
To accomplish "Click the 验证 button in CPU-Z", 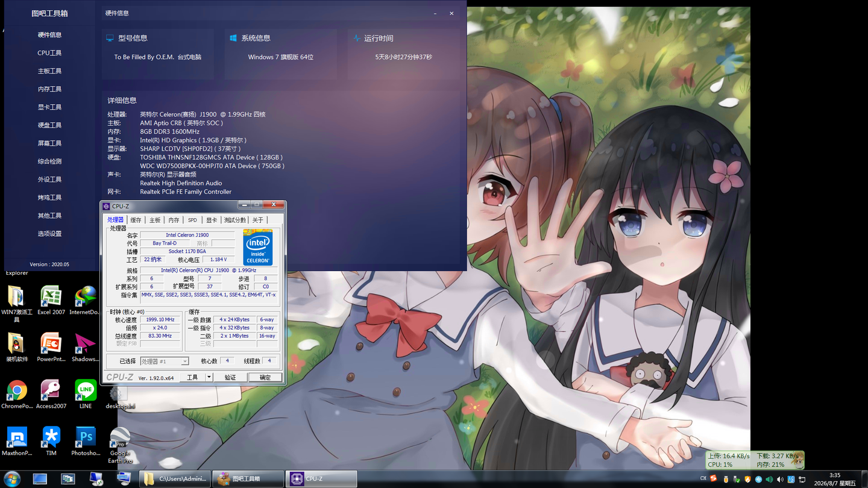I will pos(230,377).
